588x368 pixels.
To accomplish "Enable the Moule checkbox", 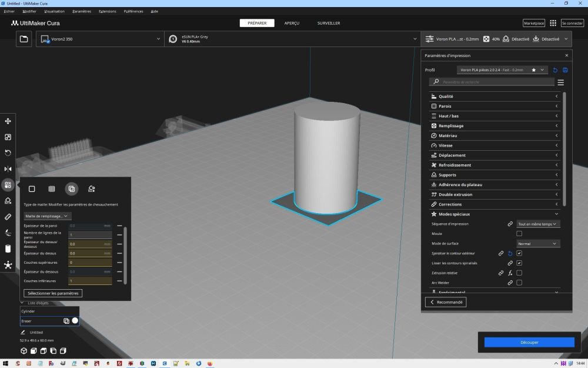I will click(x=519, y=234).
